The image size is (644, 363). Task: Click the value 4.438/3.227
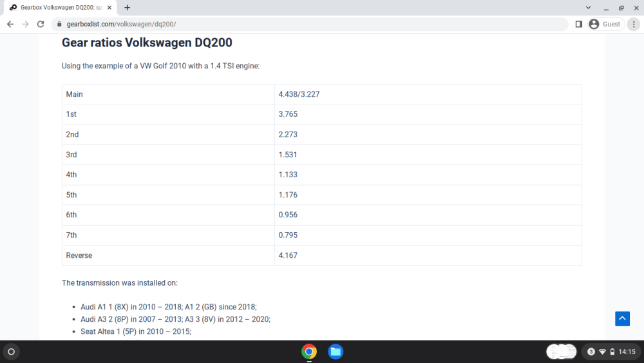point(299,94)
